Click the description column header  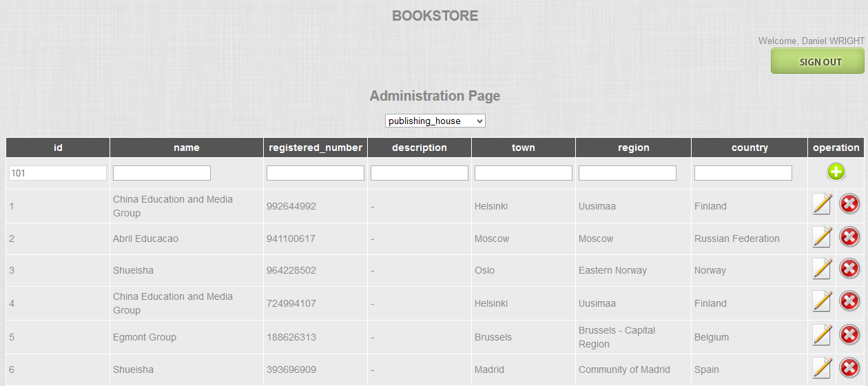pyautogui.click(x=420, y=148)
